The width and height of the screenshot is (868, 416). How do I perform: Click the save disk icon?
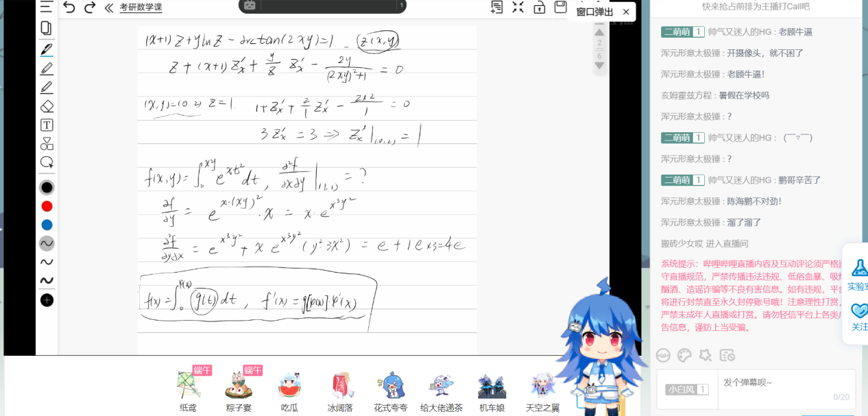click(x=560, y=8)
